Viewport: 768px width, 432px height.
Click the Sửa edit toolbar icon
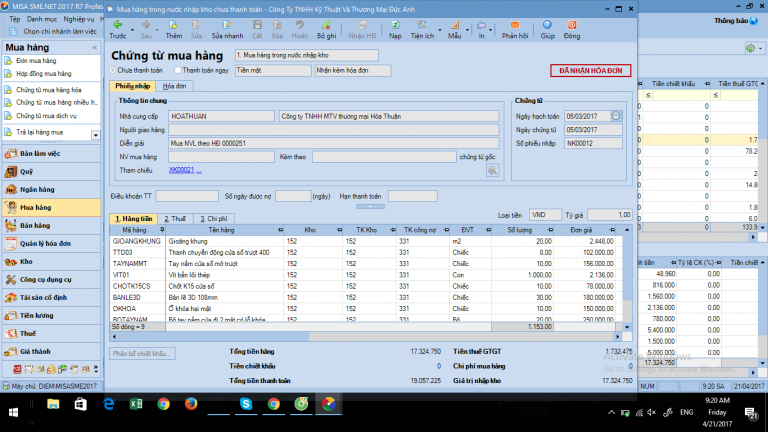[x=196, y=29]
